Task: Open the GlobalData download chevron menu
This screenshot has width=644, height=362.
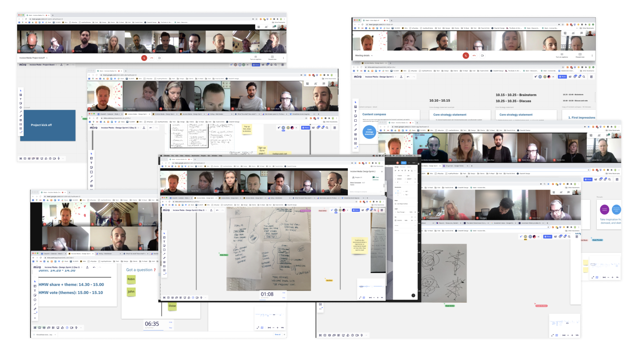Action: coord(55,335)
